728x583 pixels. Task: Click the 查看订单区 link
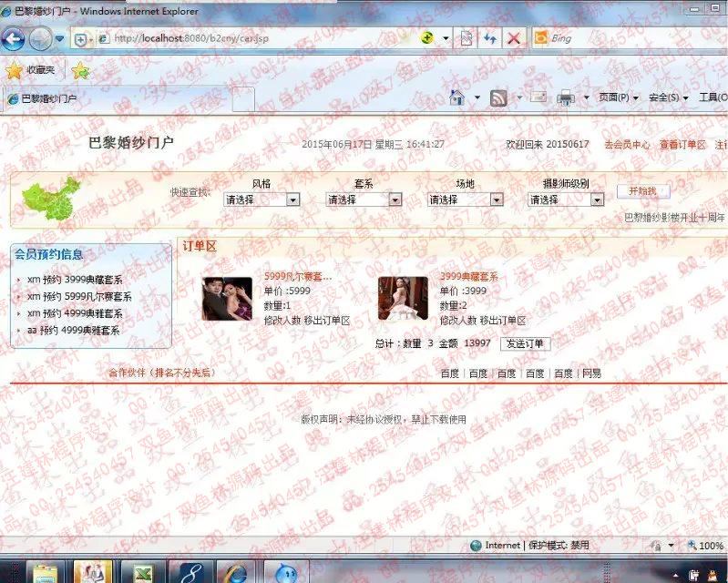[682, 145]
